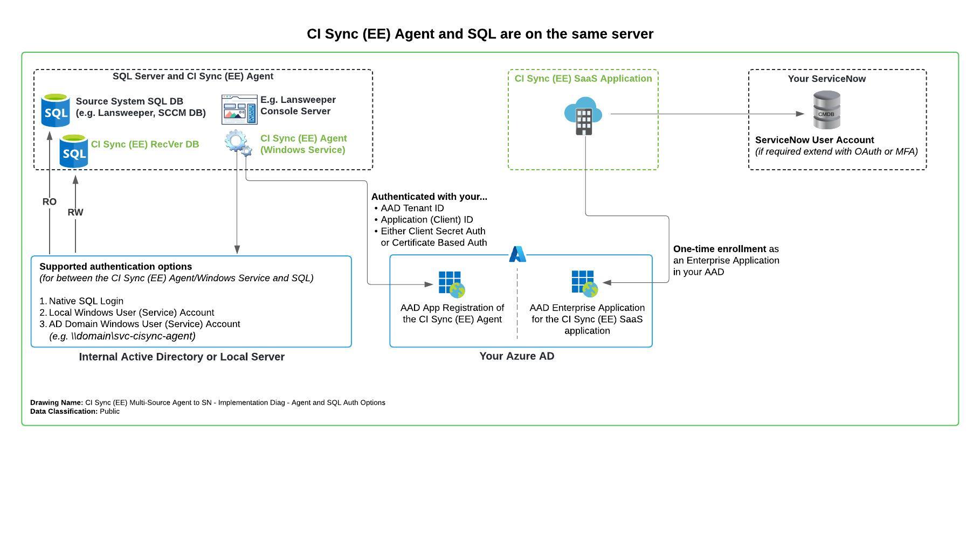
Task: Select 'AAD App Registration of the CI Sync (EE) Agent' label
Action: tap(452, 314)
